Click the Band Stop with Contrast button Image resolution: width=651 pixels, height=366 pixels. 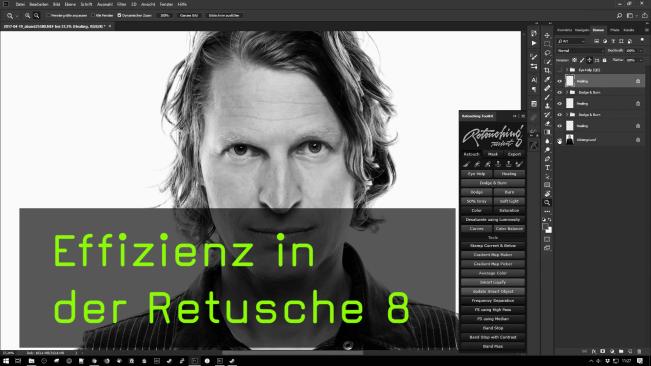pyautogui.click(x=493, y=337)
